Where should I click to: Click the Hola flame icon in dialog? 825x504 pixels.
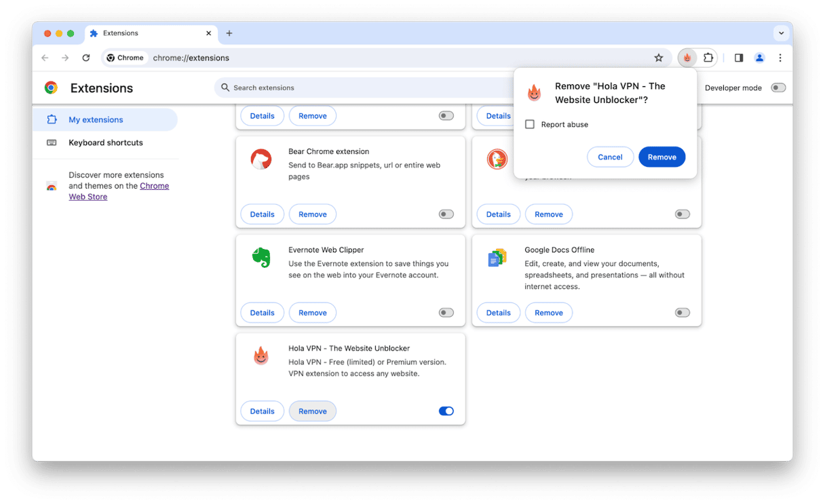pyautogui.click(x=535, y=93)
